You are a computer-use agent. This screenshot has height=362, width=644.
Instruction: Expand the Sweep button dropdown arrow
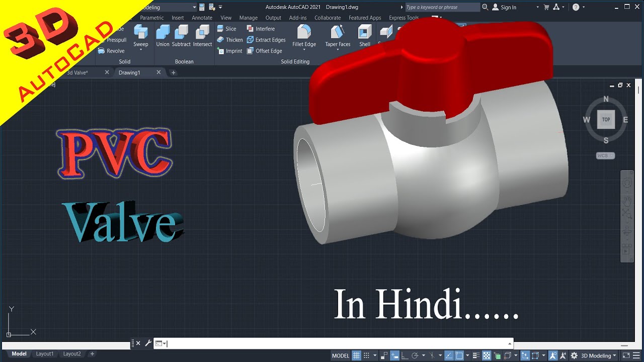tap(140, 50)
